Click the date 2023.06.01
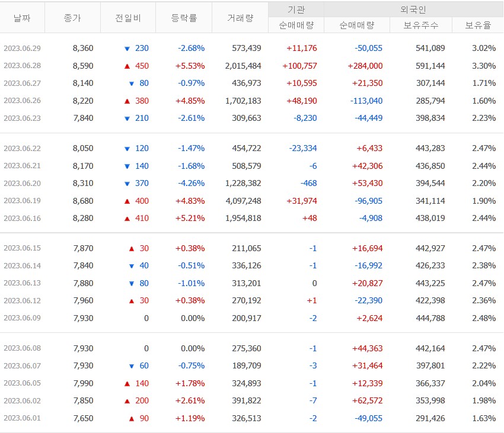 22,418
